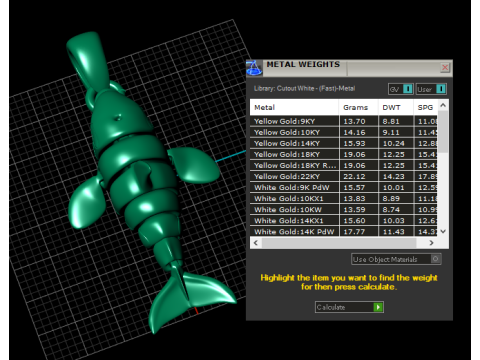Select the Yellow Gold:18KY row
The image size is (480, 360).
[x=344, y=154]
